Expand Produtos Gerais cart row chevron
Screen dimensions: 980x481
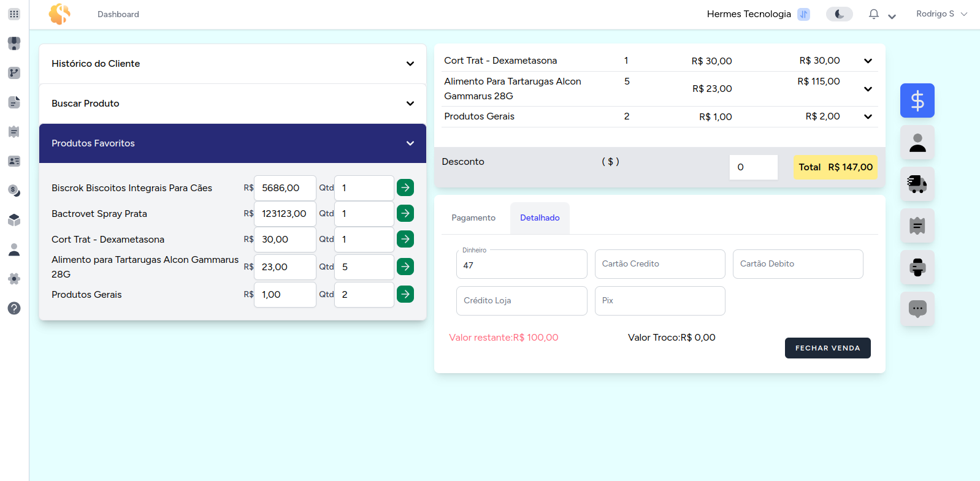[x=868, y=116]
